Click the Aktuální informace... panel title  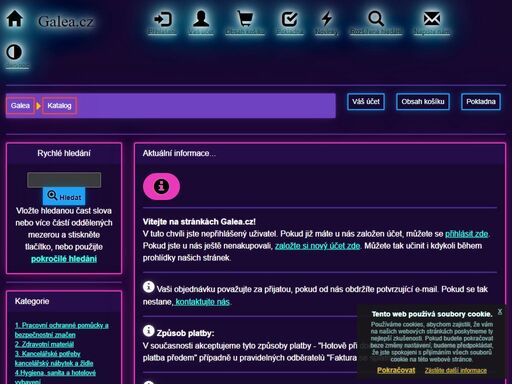pyautogui.click(x=179, y=153)
